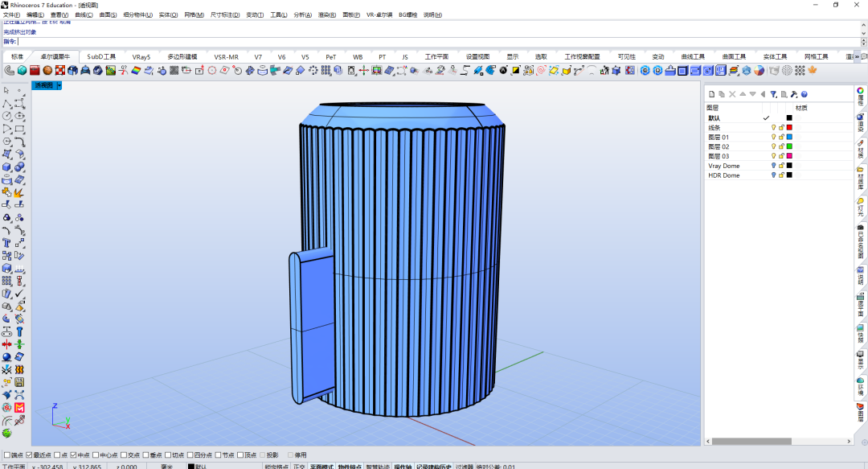Select the pointer tool in the left sidebar
The width and height of the screenshot is (868, 469).
[x=6, y=90]
